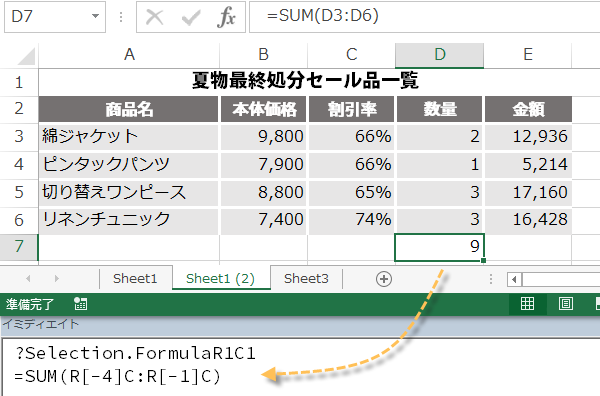Click the previous-sheet navigation arrow
Image resolution: width=600 pixels, height=396 pixels.
point(28,279)
